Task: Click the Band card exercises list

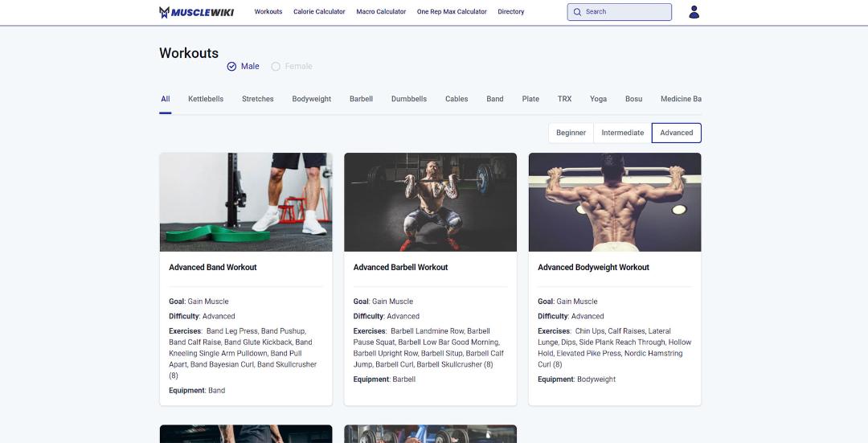Action: [x=244, y=353]
